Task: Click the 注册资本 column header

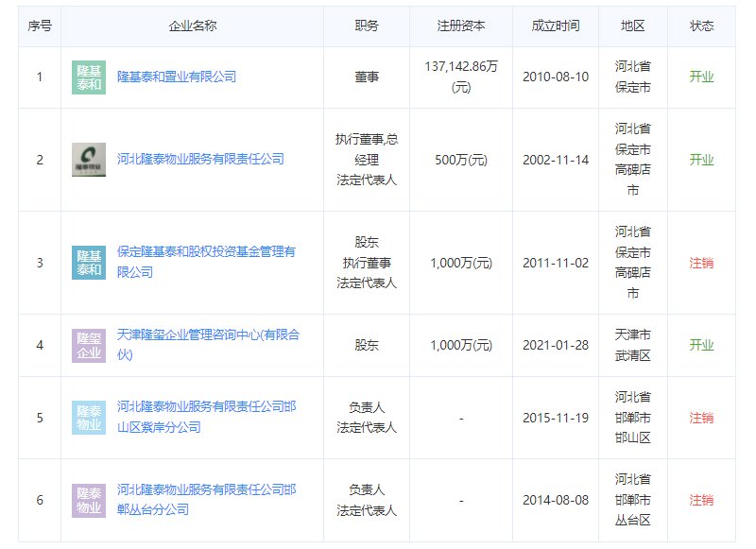Action: pos(461,26)
